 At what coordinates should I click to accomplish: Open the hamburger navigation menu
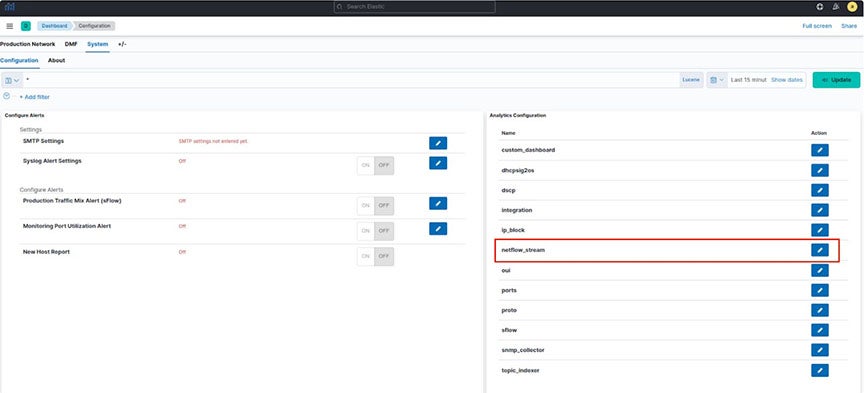click(x=9, y=26)
